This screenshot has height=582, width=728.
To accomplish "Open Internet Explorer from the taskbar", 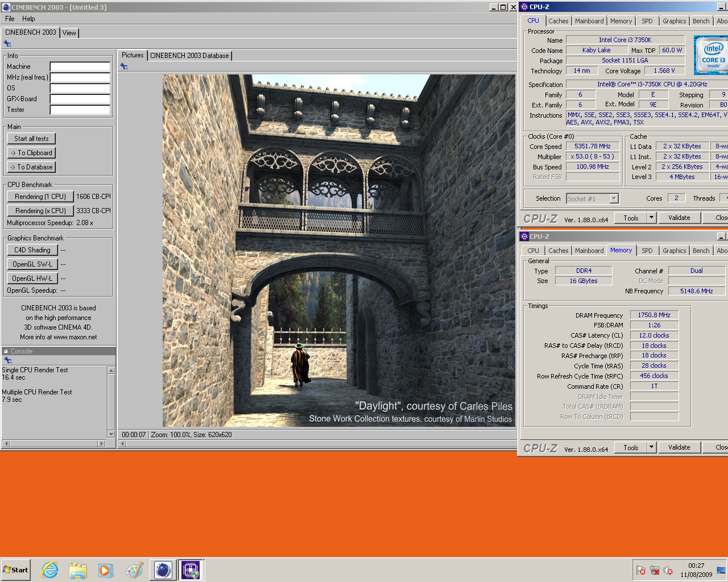I will 50,570.
